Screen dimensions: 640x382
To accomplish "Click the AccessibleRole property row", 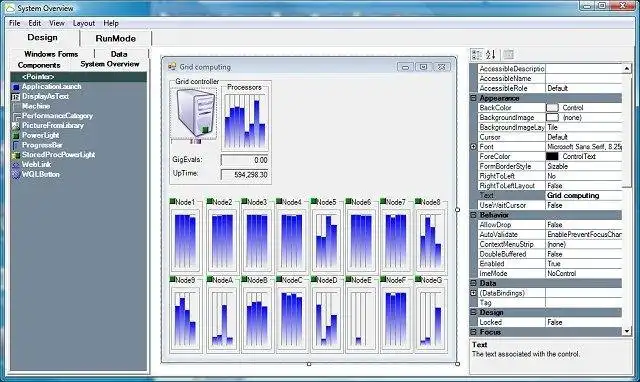I will (x=550, y=88).
